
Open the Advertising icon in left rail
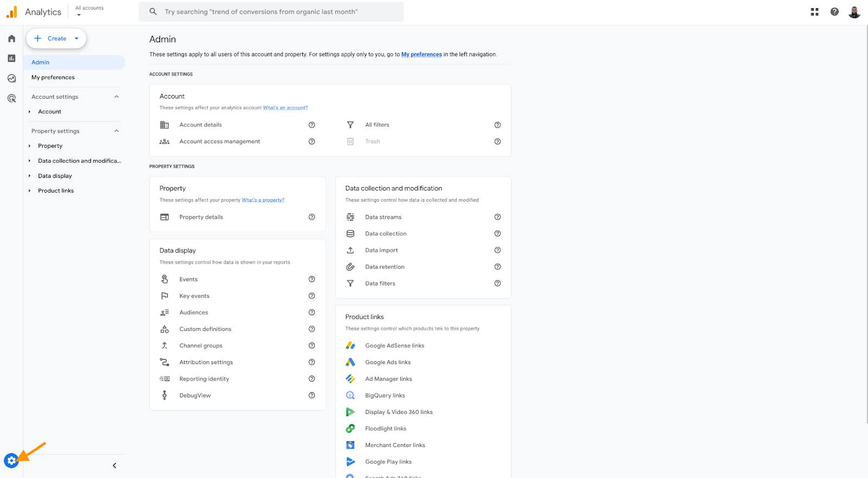[11, 98]
